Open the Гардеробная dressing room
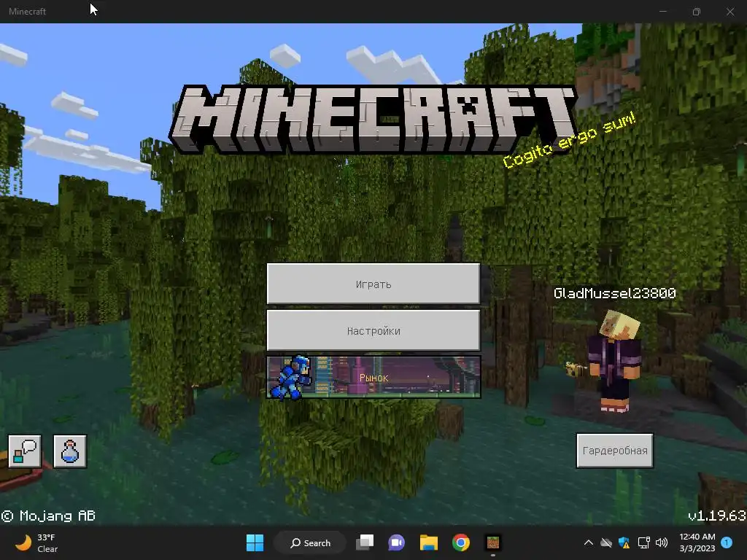Viewport: 747px width, 560px height. [x=614, y=451]
